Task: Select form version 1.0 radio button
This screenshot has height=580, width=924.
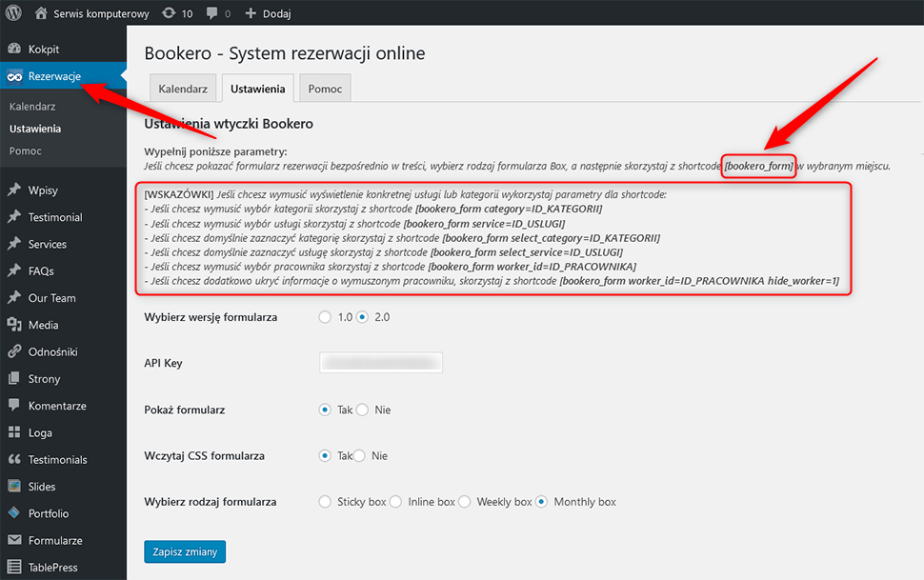Action: (325, 317)
